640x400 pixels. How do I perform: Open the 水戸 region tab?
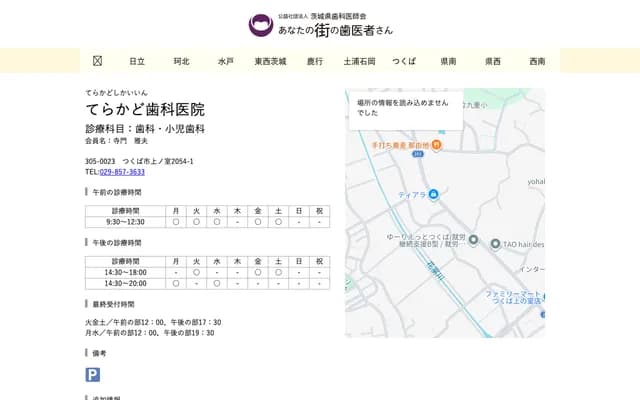tap(226, 61)
